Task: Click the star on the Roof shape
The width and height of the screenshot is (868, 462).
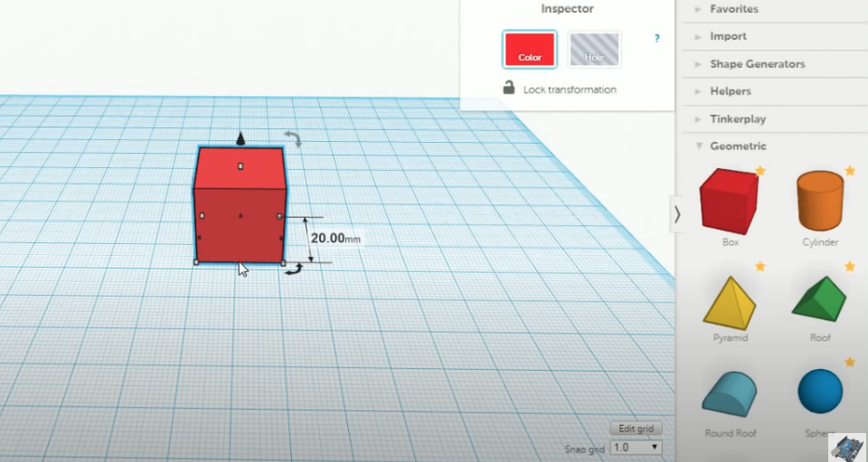Action: pyautogui.click(x=850, y=267)
